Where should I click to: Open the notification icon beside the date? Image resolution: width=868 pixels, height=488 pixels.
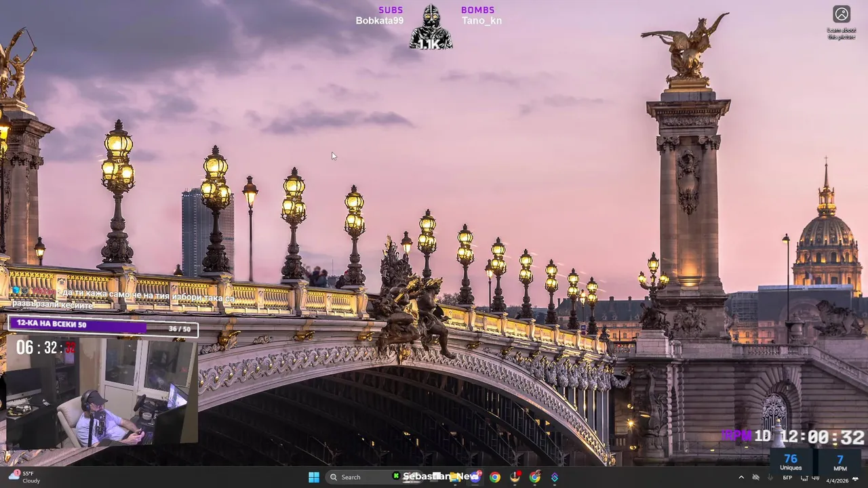coord(855,479)
